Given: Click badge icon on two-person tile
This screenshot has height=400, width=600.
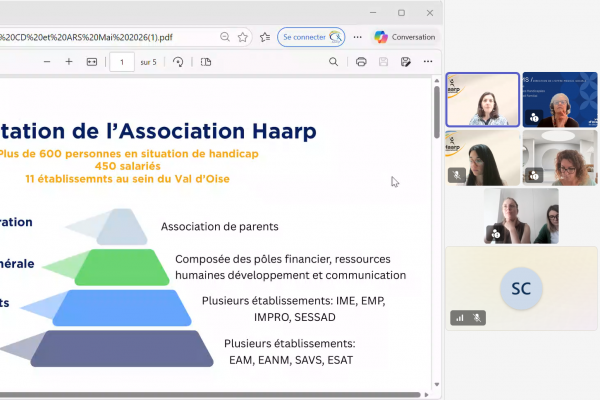Looking at the screenshot, I should point(496,233).
